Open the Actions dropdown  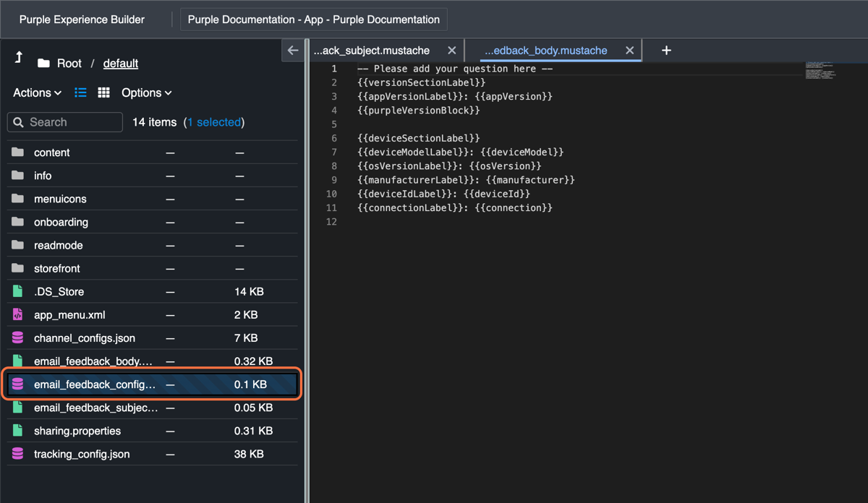tap(37, 93)
